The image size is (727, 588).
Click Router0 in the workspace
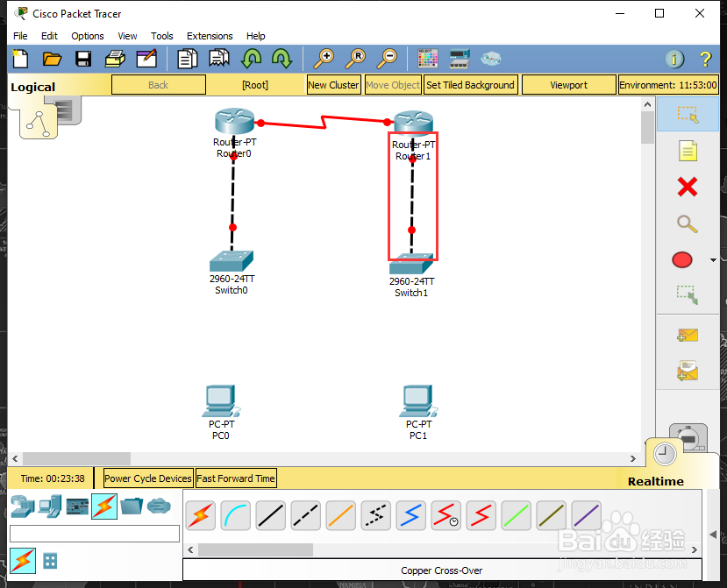pyautogui.click(x=235, y=121)
